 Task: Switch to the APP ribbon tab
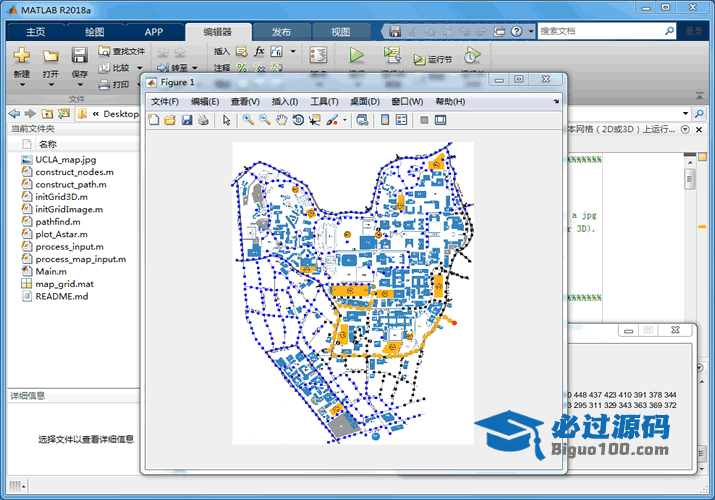[154, 32]
